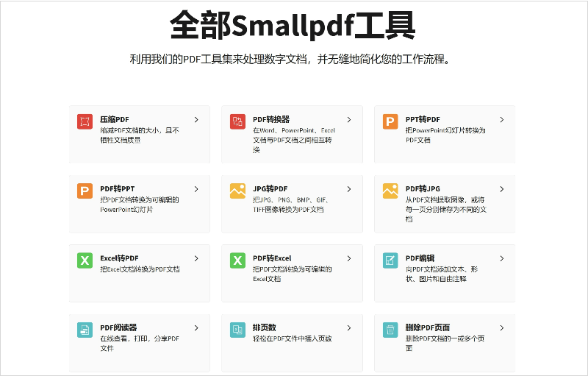
Task: Click description 把PowerPoint幻灯片转换为PDF文档
Action: [x=445, y=135]
